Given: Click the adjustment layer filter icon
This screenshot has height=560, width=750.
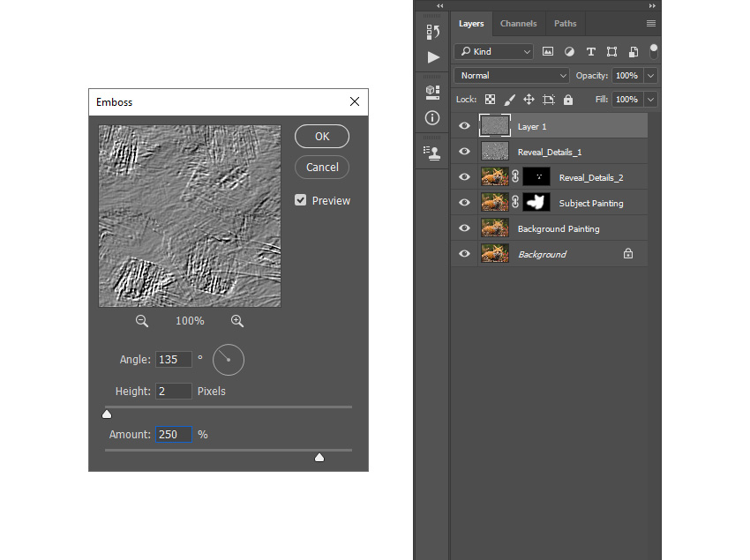Looking at the screenshot, I should (x=569, y=52).
